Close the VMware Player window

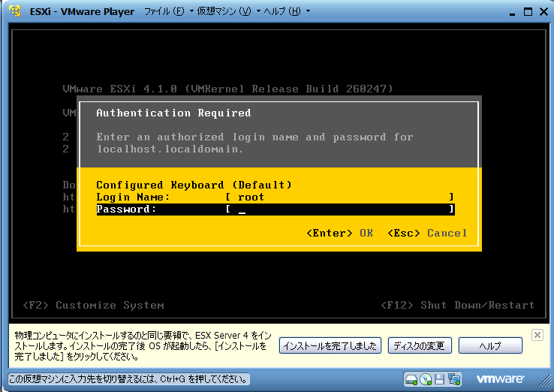tap(543, 12)
